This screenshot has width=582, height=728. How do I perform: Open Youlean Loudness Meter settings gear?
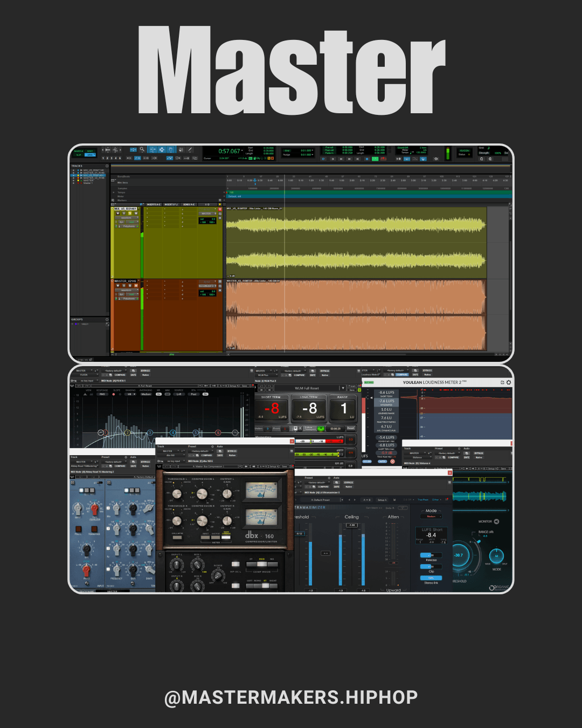pyautogui.click(x=509, y=382)
